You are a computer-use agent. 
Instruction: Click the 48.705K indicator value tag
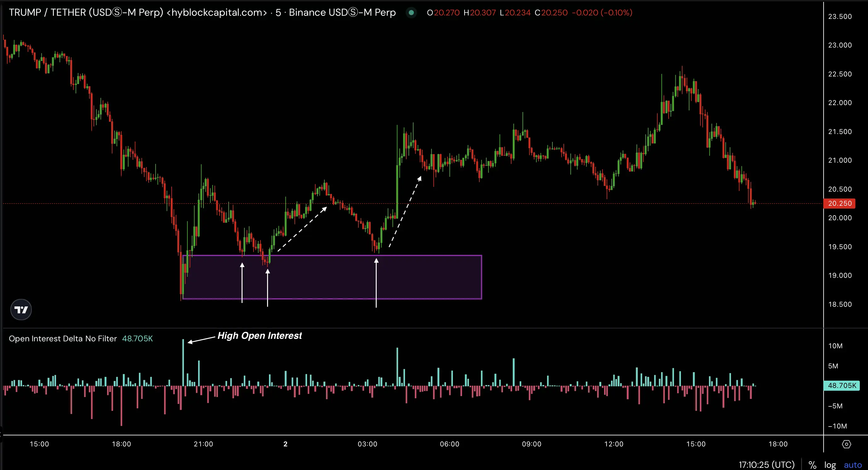tap(841, 385)
